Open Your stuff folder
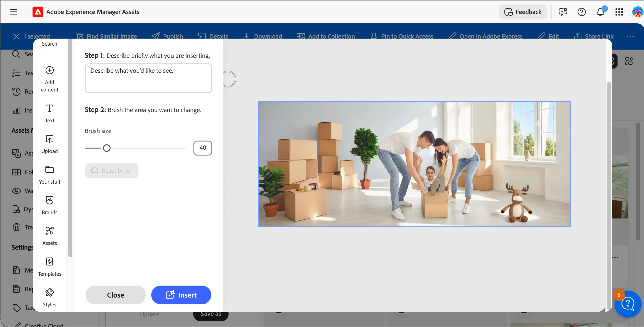644x327 pixels. pyautogui.click(x=49, y=175)
